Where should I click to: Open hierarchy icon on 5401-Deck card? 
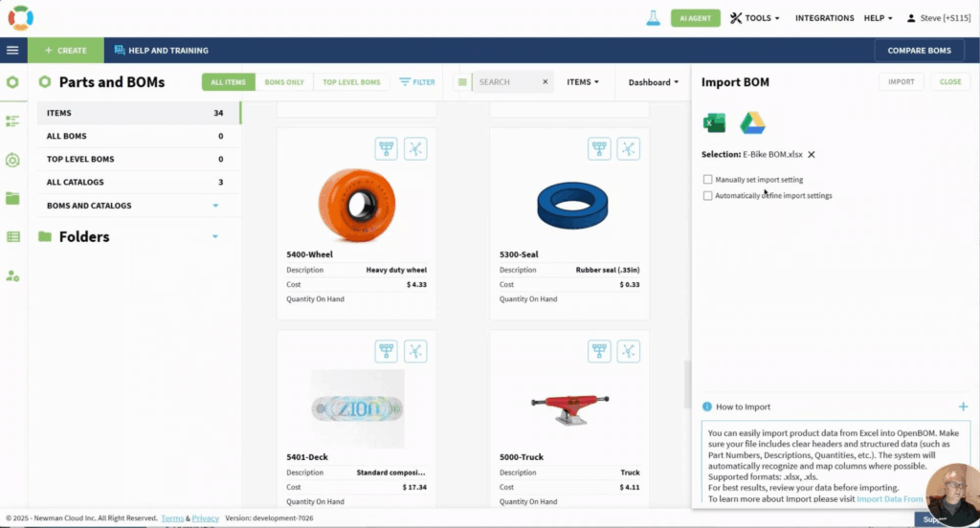point(387,351)
